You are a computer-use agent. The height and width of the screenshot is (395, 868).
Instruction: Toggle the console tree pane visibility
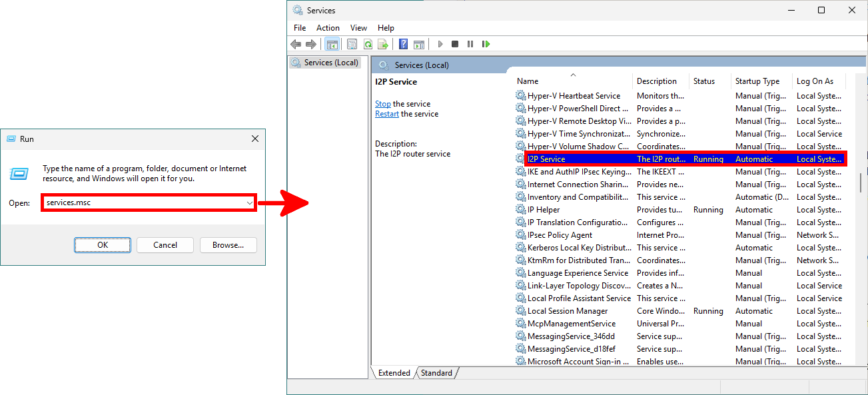click(x=332, y=43)
